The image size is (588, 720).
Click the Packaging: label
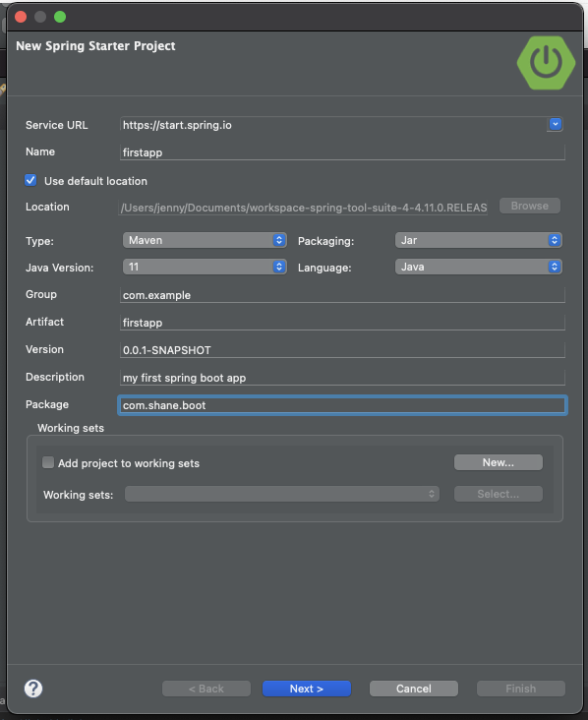tap(325, 241)
